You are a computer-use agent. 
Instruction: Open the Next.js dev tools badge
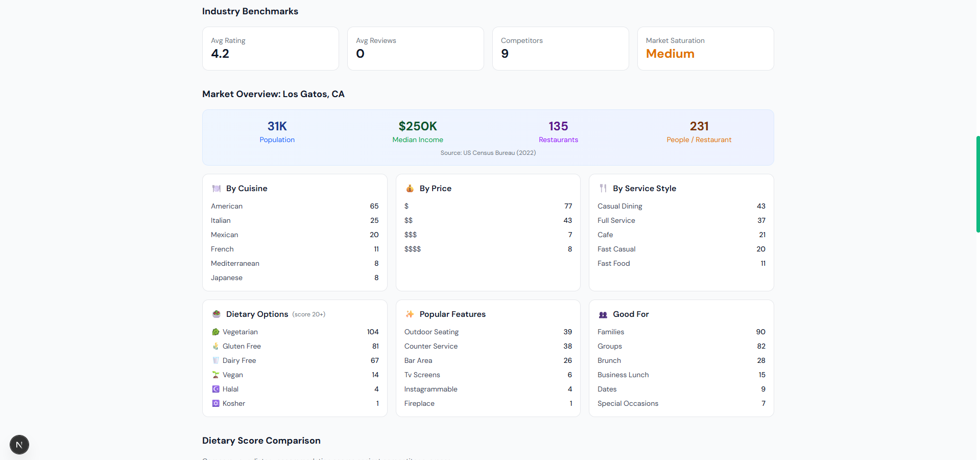(19, 445)
